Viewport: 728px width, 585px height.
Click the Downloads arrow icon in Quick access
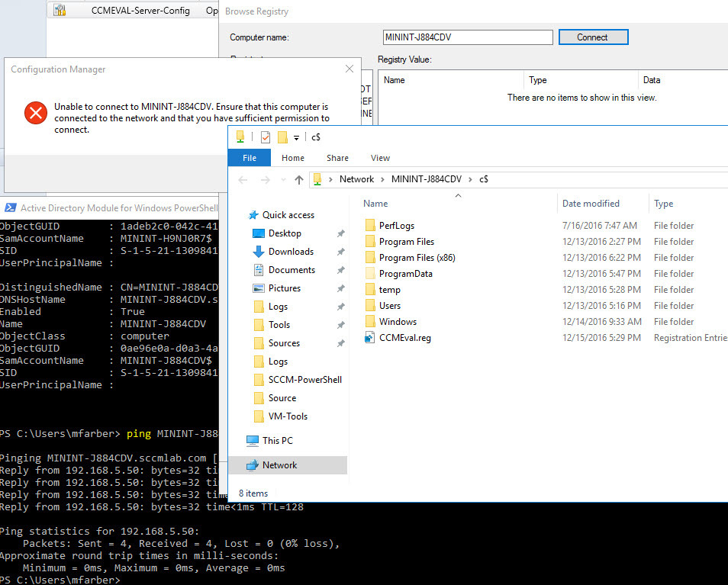point(258,252)
